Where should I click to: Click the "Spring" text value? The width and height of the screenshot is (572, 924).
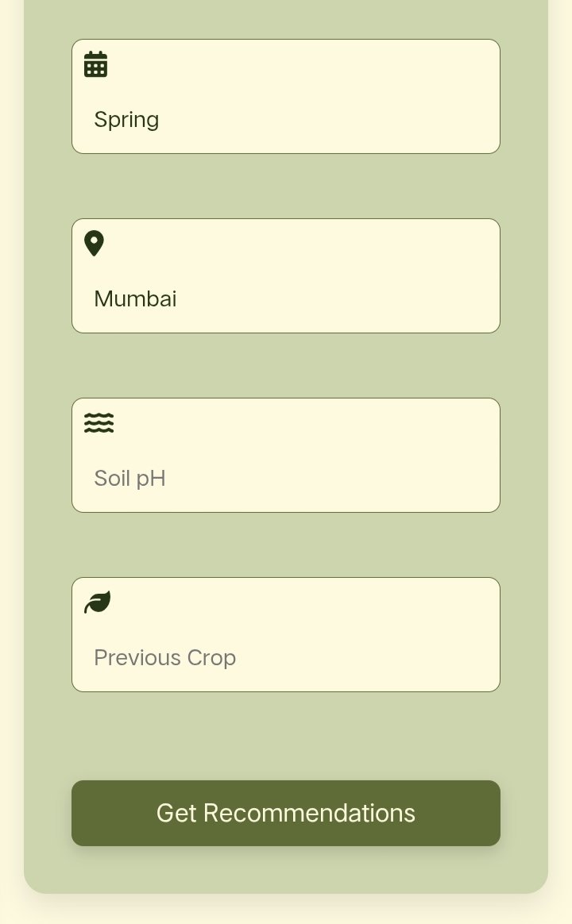point(126,120)
